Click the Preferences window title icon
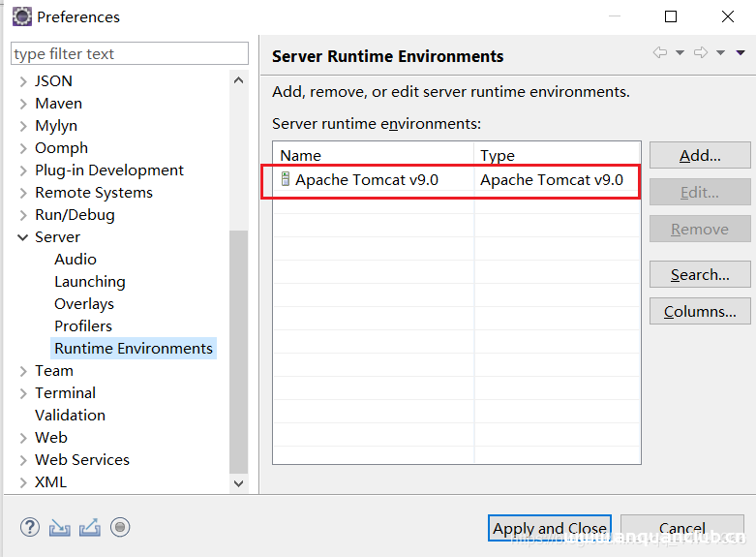This screenshot has width=756, height=557. point(21,16)
